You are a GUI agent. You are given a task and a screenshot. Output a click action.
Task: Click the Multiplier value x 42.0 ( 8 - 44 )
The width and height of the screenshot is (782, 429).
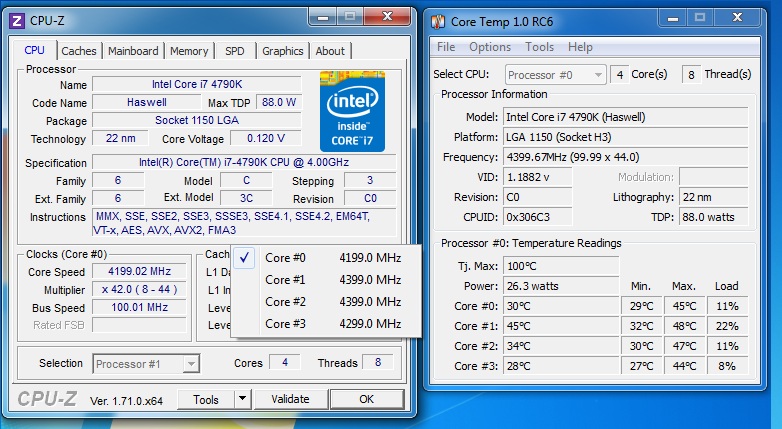click(140, 289)
